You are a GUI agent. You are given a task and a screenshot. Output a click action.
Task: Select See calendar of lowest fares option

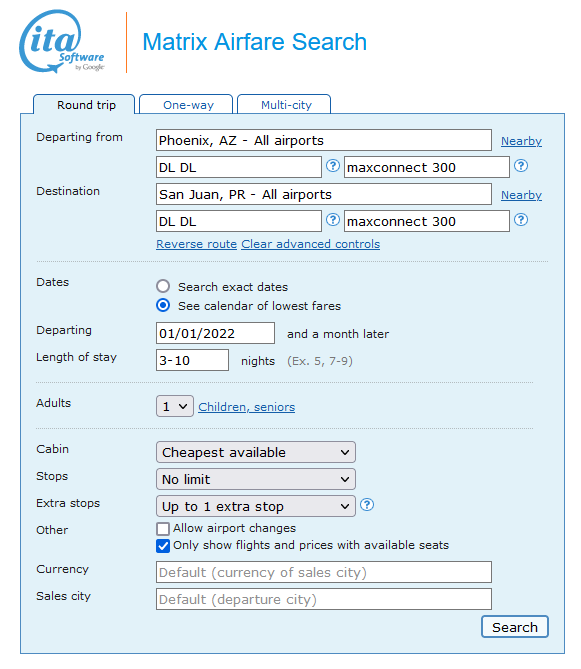tap(163, 305)
